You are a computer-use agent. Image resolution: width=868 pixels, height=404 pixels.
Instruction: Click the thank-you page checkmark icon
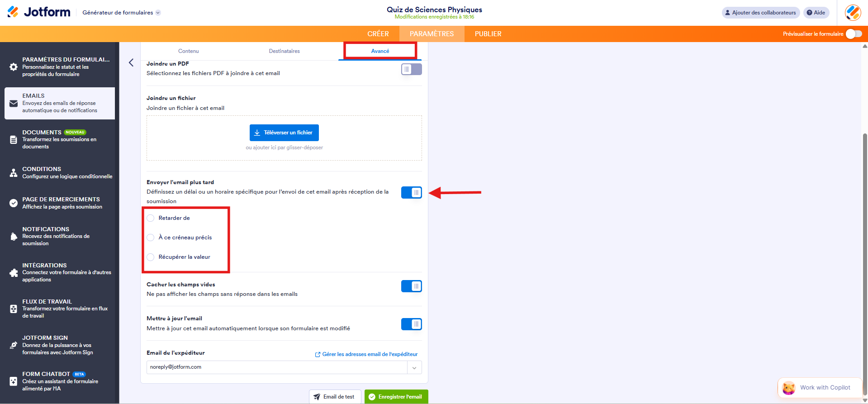(14, 203)
